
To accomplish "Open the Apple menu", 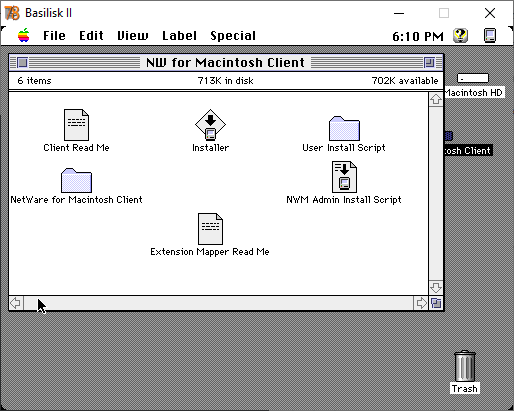I will tap(24, 35).
